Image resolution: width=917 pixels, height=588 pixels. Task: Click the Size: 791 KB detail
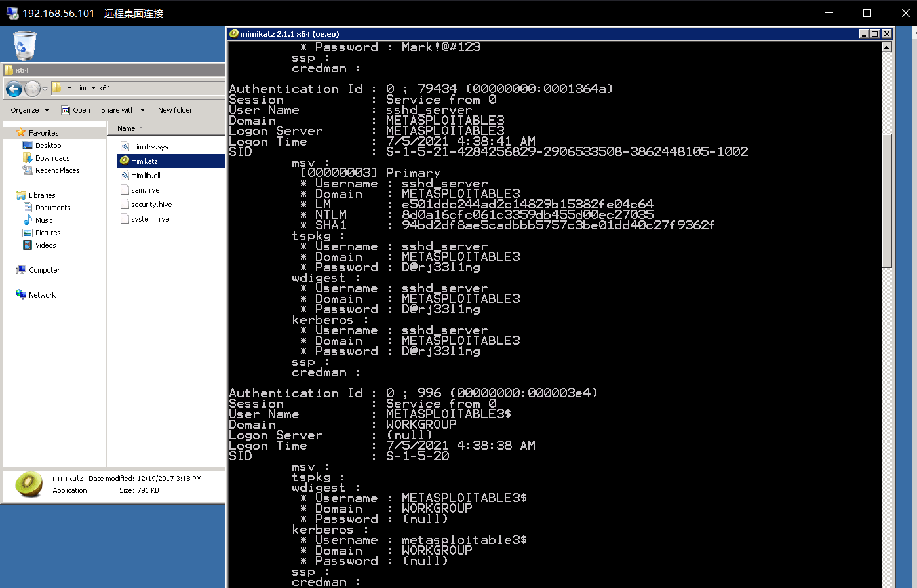139,490
